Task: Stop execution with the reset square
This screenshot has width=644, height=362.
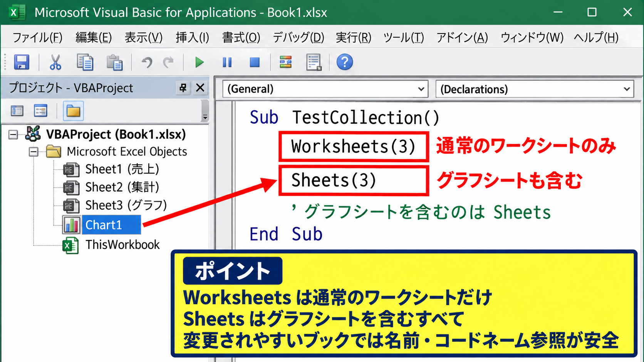Action: click(x=255, y=62)
